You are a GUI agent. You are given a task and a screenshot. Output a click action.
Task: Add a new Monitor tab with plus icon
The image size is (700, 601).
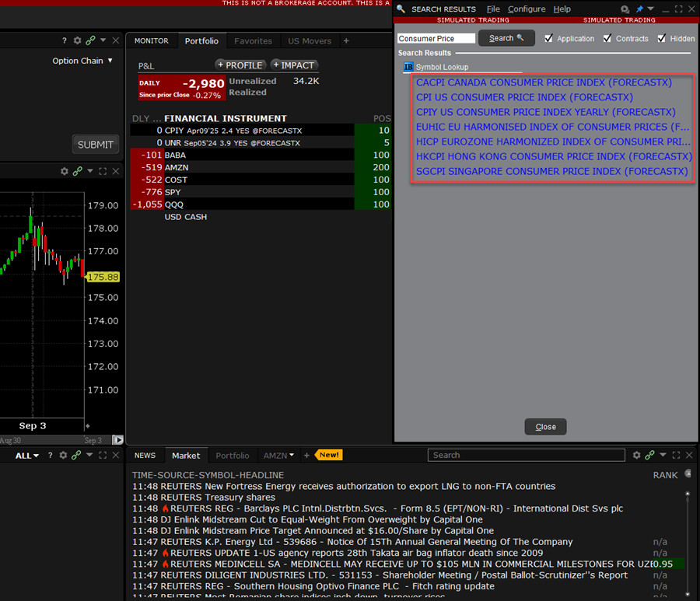(x=346, y=41)
